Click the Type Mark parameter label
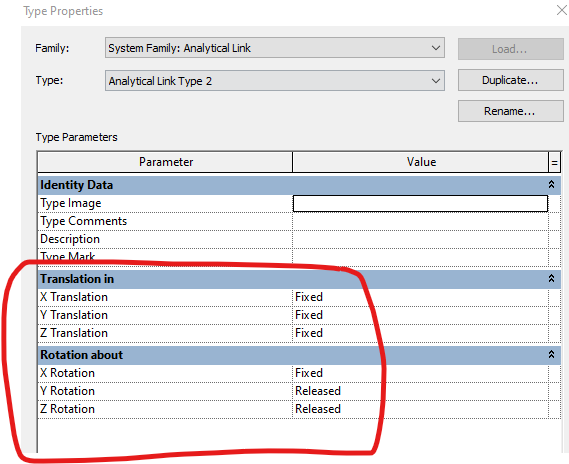 [x=68, y=256]
